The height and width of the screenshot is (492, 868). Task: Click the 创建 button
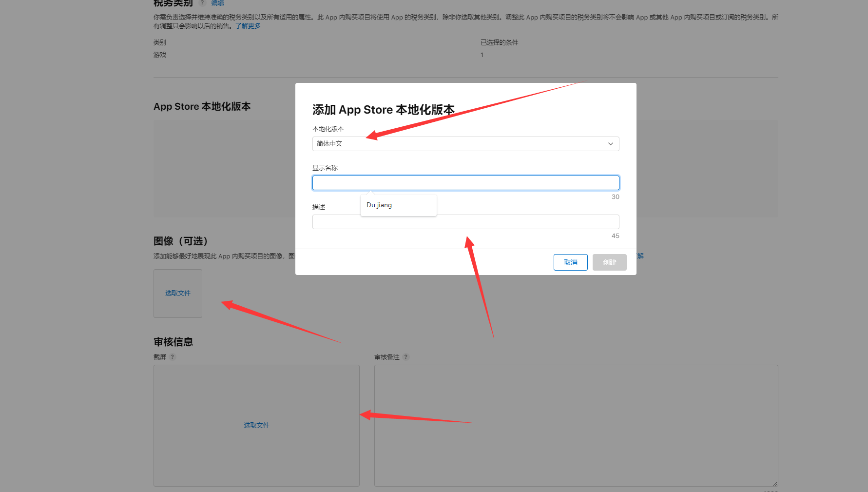[x=609, y=262]
